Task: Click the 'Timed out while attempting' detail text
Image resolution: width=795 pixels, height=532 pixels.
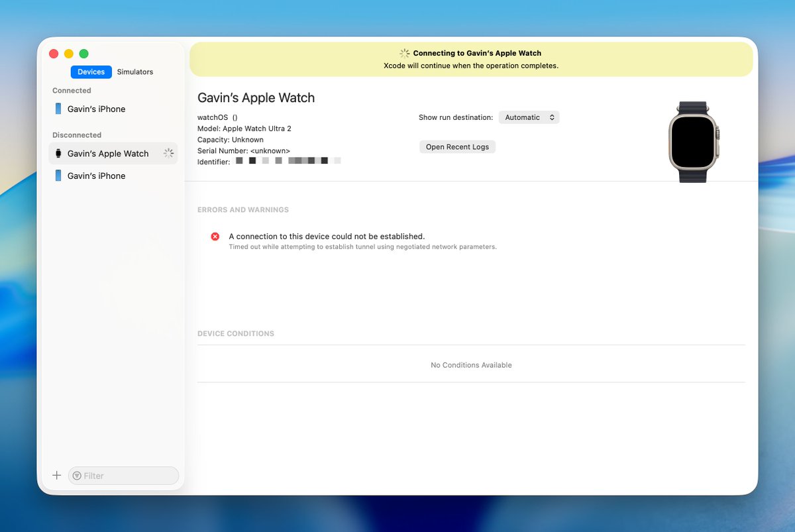Action: pyautogui.click(x=363, y=246)
